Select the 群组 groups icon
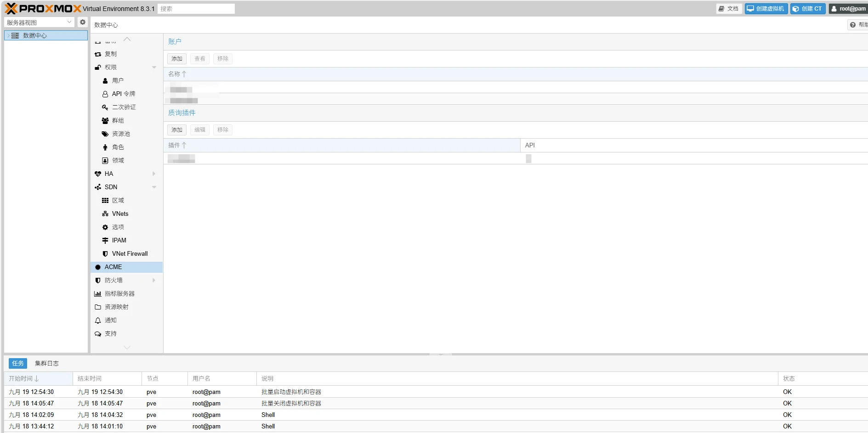 coord(105,120)
